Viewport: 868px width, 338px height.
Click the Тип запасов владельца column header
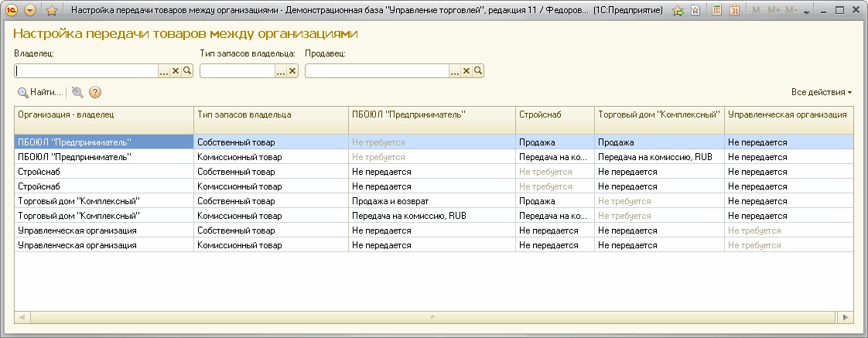point(272,119)
